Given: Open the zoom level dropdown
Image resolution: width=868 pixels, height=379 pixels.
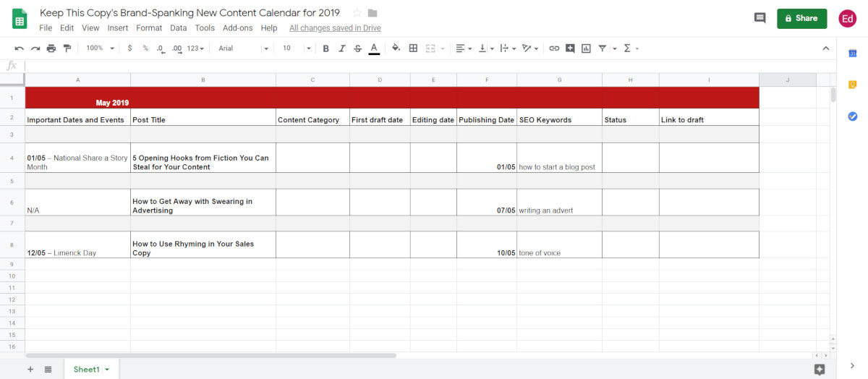Looking at the screenshot, I should [100, 48].
